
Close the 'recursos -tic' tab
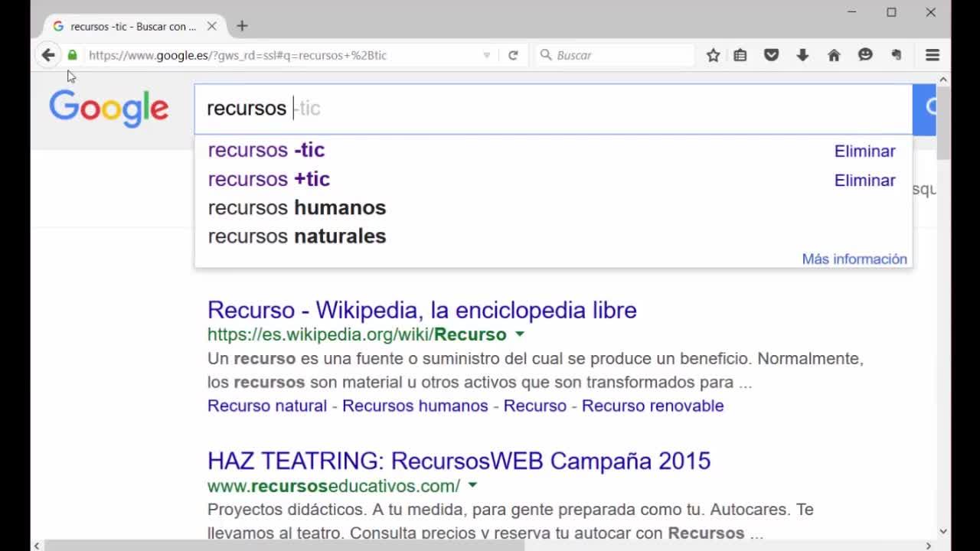point(212,26)
